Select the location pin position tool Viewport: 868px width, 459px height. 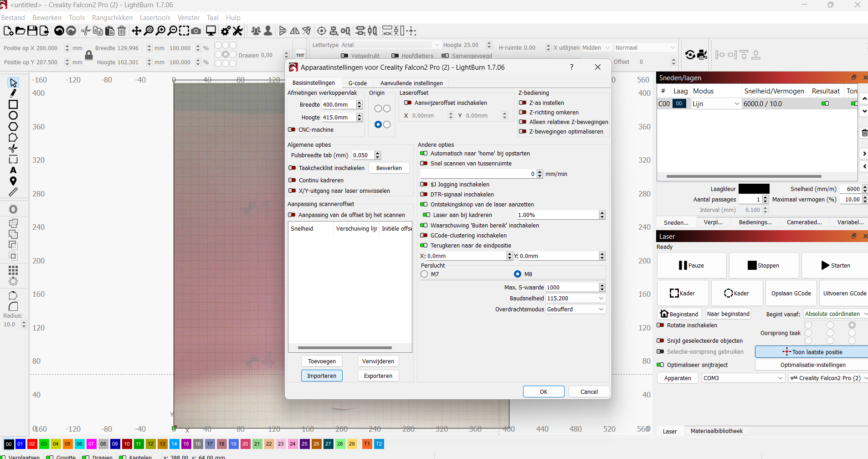click(x=13, y=181)
